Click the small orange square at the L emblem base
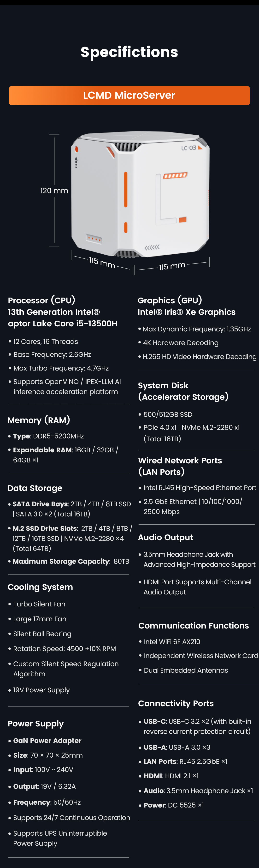This screenshot has height=868, width=259. coord(182,220)
